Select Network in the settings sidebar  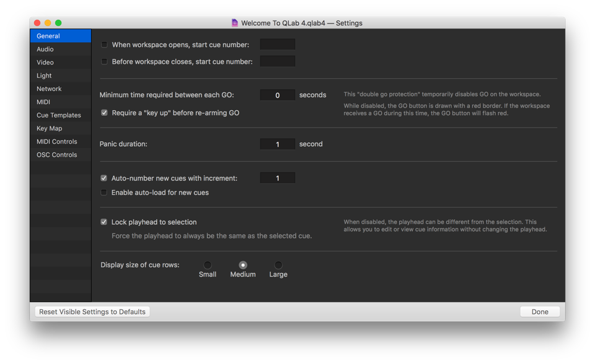(x=49, y=89)
